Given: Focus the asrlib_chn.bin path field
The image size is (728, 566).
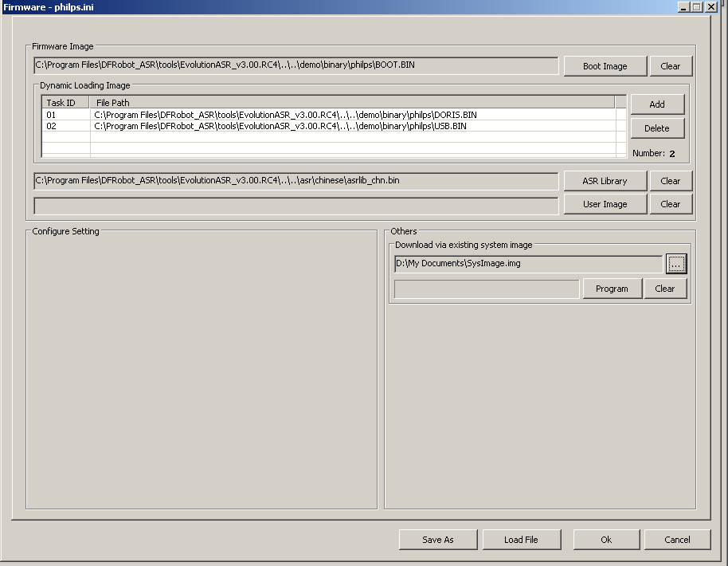Looking at the screenshot, I should click(296, 181).
